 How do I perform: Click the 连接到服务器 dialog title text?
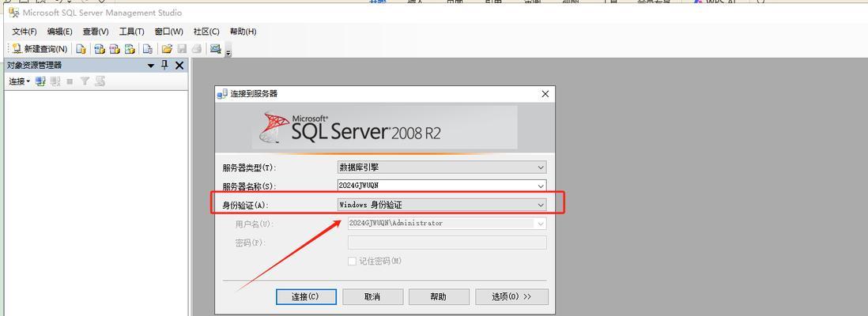pos(254,94)
